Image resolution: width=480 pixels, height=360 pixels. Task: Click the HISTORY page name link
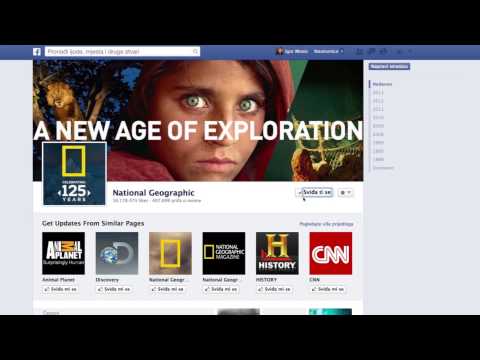[x=266, y=280]
